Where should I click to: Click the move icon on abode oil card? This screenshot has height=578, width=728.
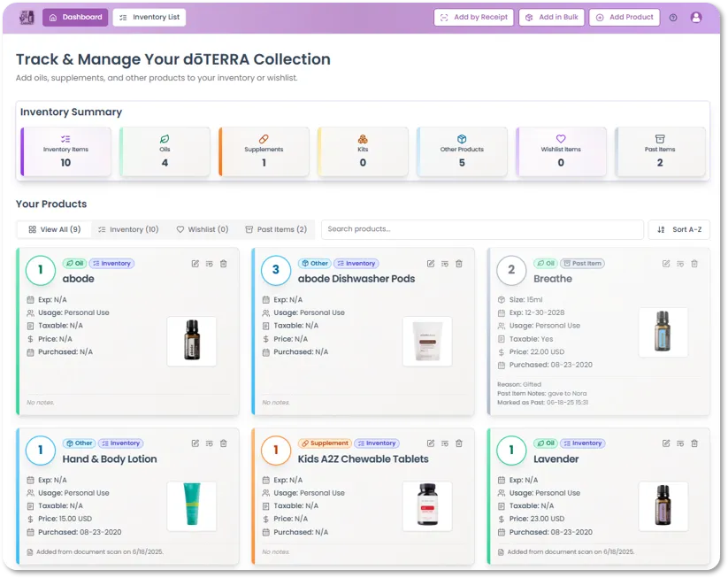[210, 264]
